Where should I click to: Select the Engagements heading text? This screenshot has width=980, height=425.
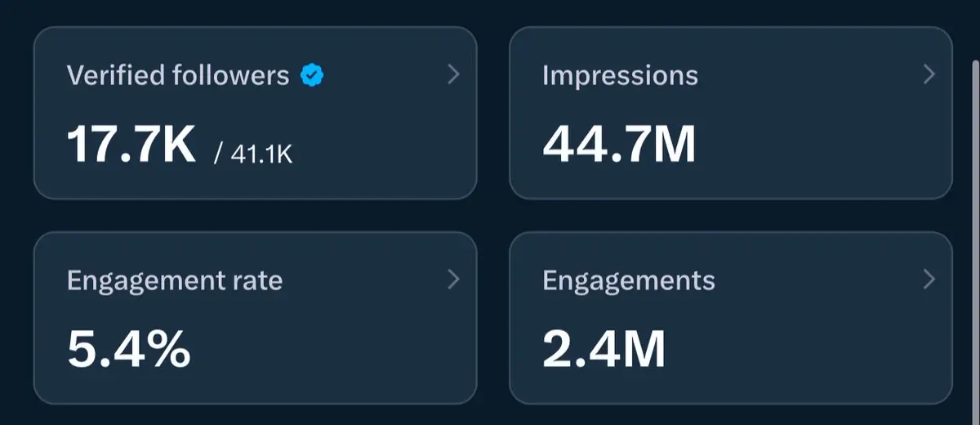click(x=628, y=281)
